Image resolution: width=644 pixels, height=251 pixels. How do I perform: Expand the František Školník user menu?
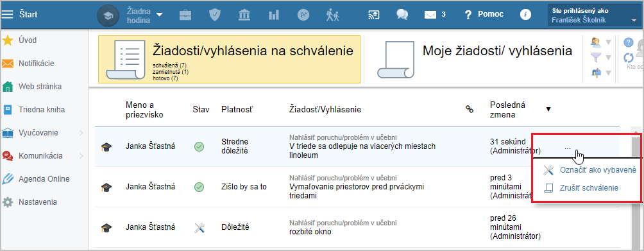tap(594, 15)
